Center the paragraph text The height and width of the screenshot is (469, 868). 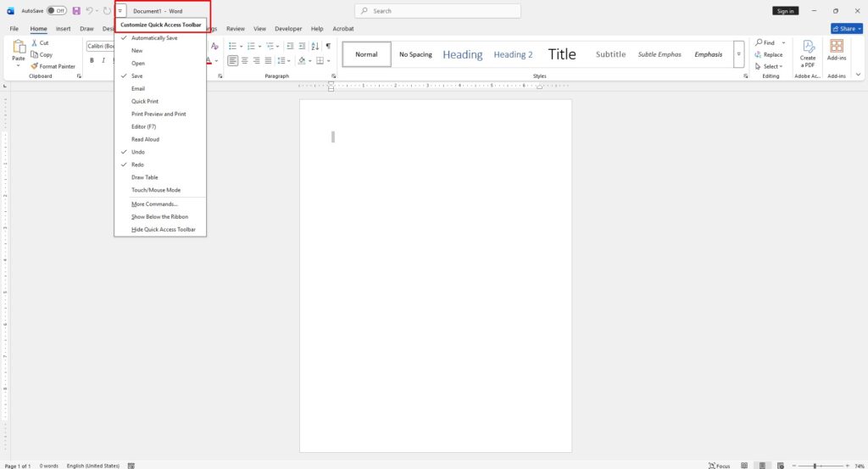[245, 60]
